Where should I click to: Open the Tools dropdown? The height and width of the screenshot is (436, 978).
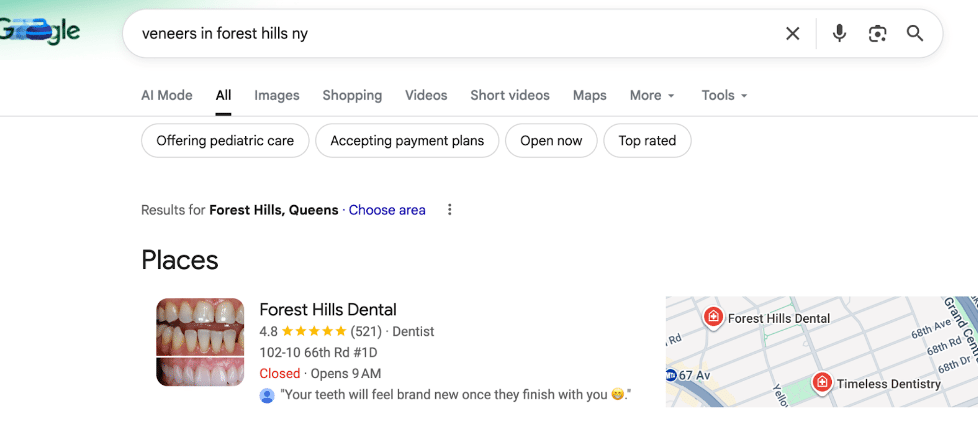[724, 96]
